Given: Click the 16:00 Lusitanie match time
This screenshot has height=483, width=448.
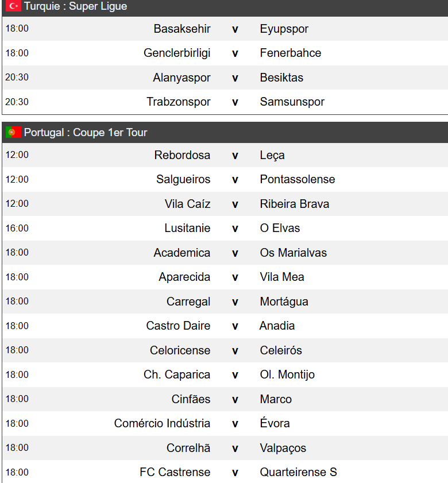Looking at the screenshot, I should pyautogui.click(x=17, y=229).
